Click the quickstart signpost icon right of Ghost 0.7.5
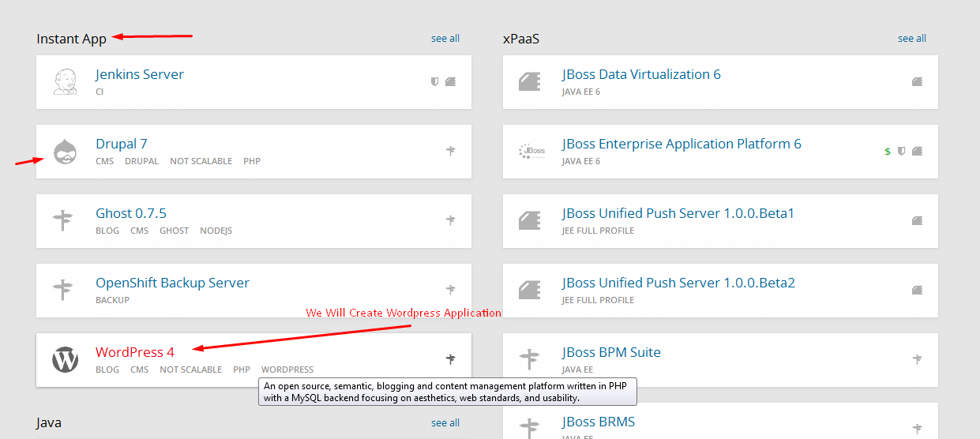The image size is (980, 439). point(451,220)
